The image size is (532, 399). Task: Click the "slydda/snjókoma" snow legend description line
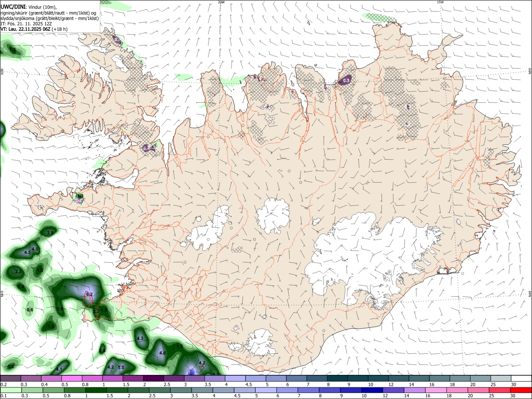[x=49, y=18]
